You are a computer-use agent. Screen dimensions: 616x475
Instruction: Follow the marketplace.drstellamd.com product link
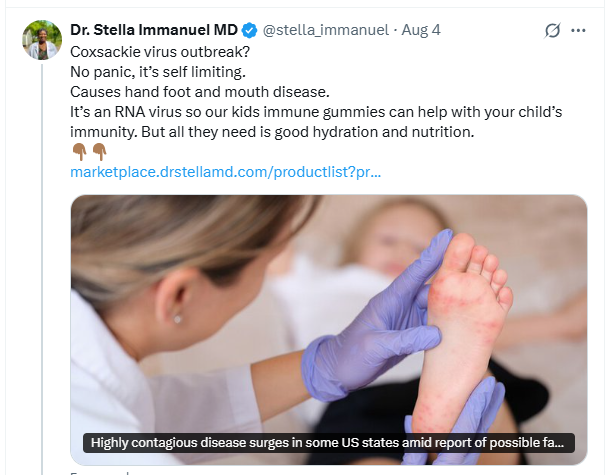(x=225, y=172)
